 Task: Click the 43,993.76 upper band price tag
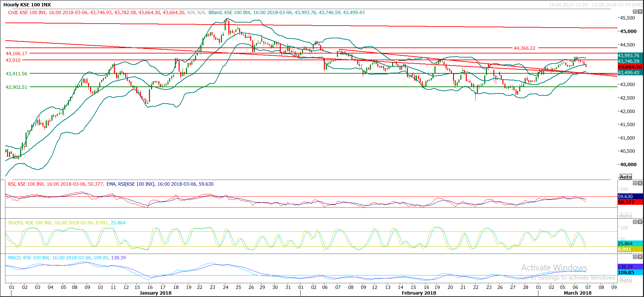click(631, 55)
